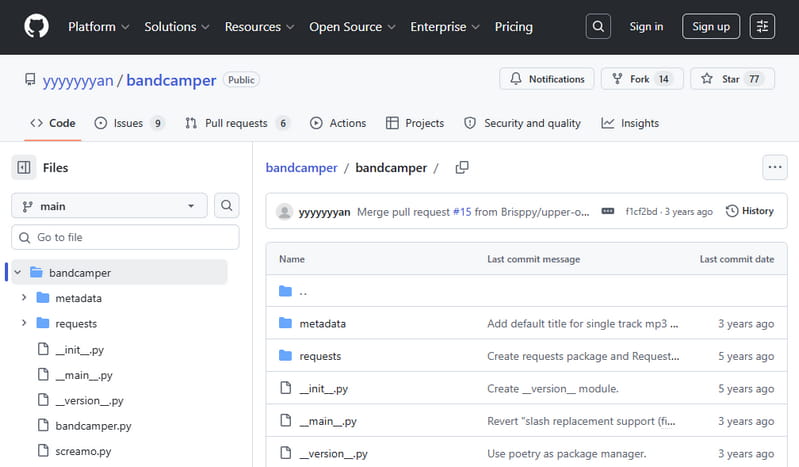
Task: Expand the requests folder chevron in tree
Action: coord(23,323)
